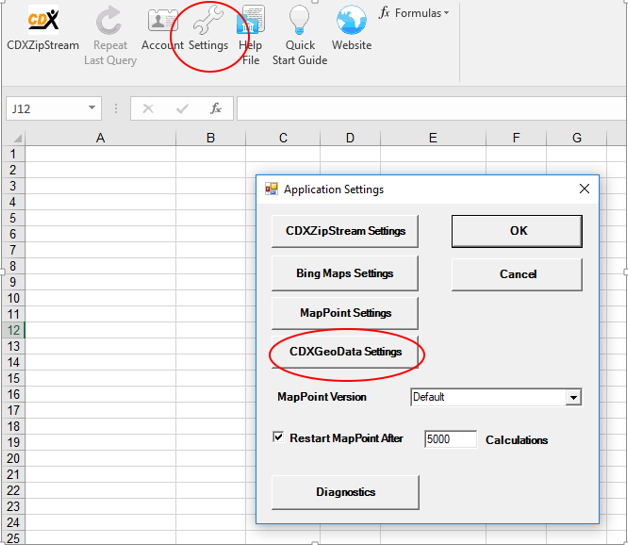Screen dimensions: 628x545
Task: Select column E header
Action: click(x=433, y=138)
